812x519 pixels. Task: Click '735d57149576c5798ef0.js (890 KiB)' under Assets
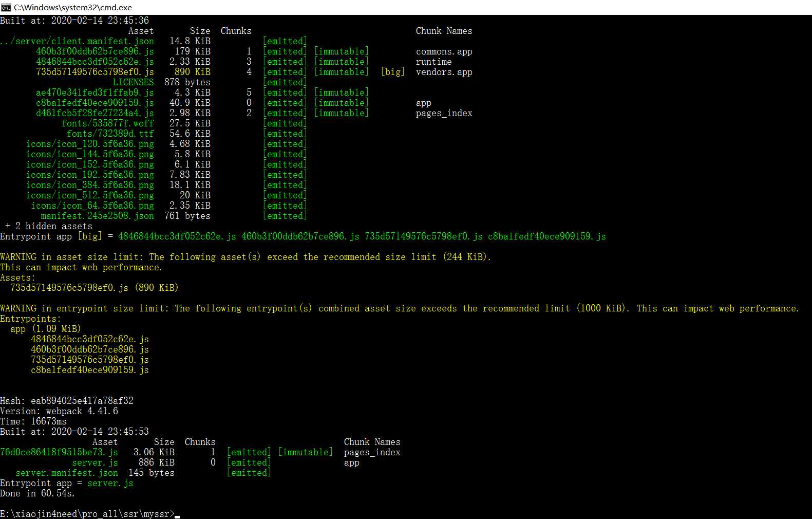tap(95, 288)
